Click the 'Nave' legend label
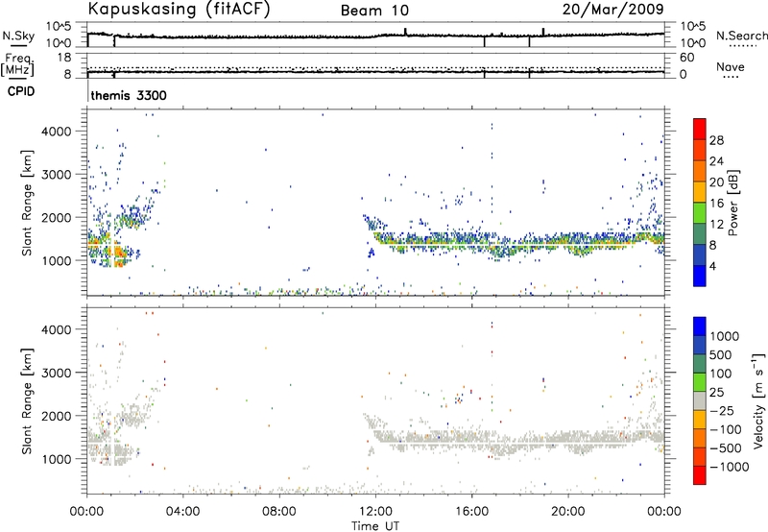 731,67
